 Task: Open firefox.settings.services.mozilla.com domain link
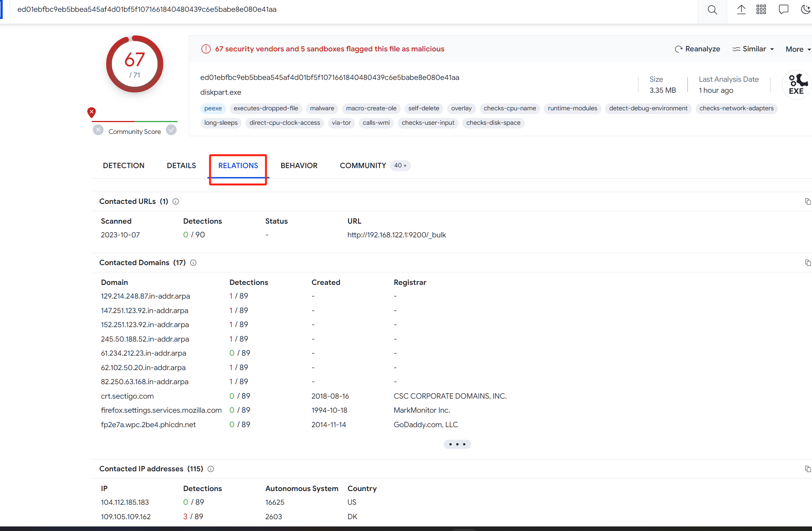[x=161, y=410]
